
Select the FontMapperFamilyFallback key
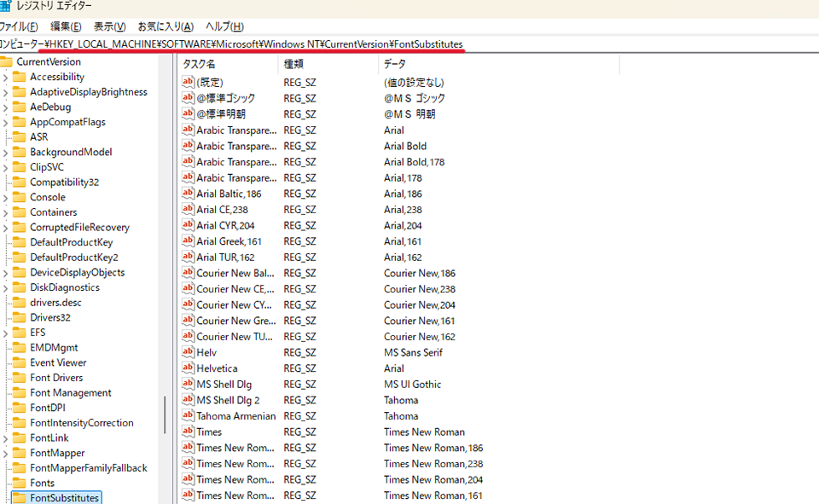pos(88,468)
